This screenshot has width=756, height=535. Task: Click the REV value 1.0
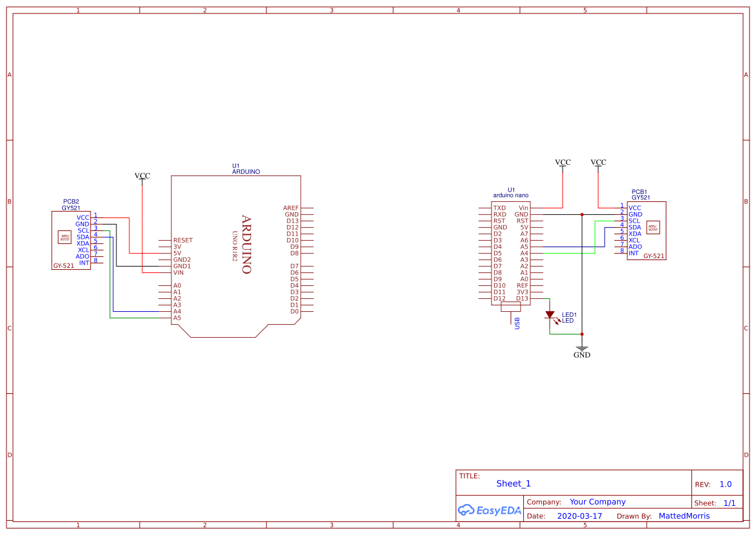pos(726,484)
